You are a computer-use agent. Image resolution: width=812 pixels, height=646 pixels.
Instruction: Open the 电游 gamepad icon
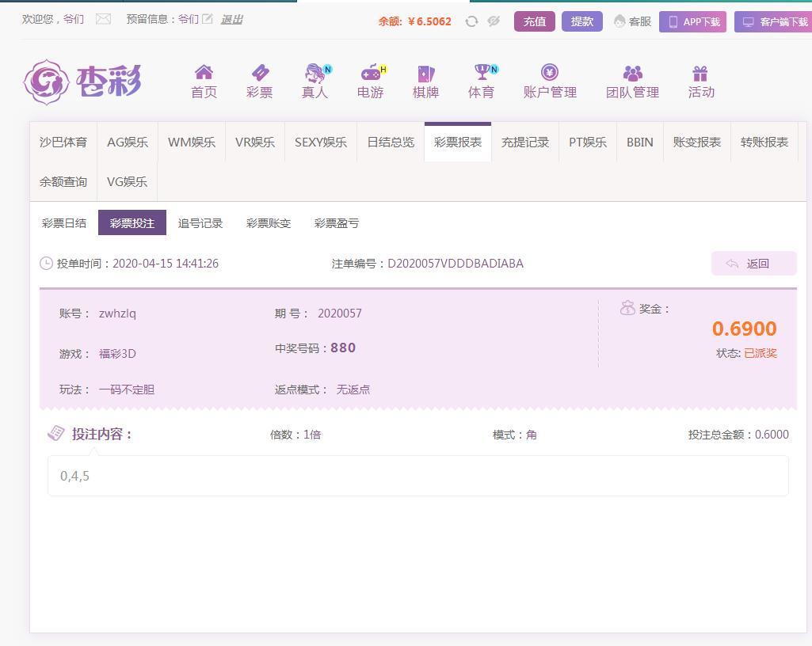(370, 74)
